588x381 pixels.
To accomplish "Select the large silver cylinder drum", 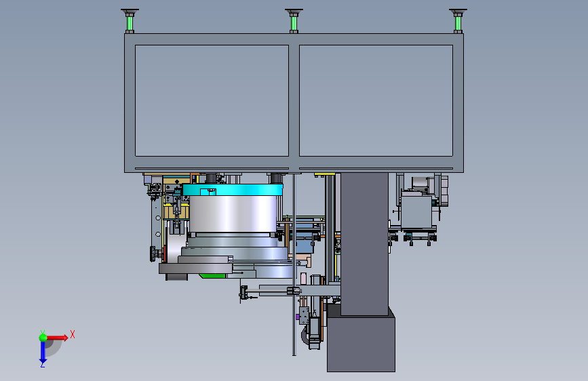I will click(x=233, y=214).
